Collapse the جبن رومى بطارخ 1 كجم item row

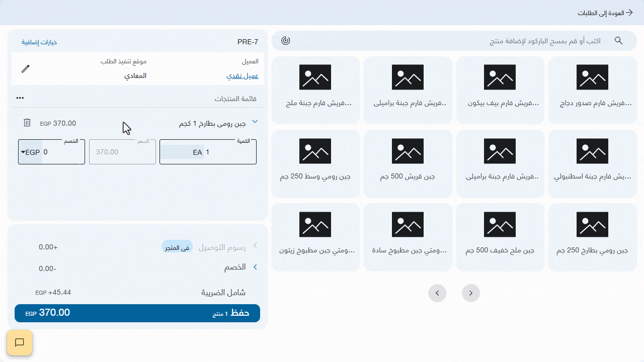pos(255,121)
